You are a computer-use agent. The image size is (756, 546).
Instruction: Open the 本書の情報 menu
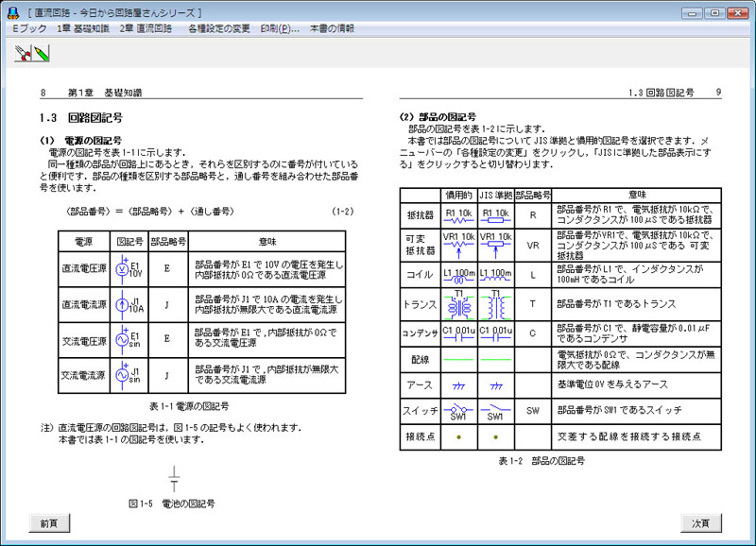click(332, 28)
